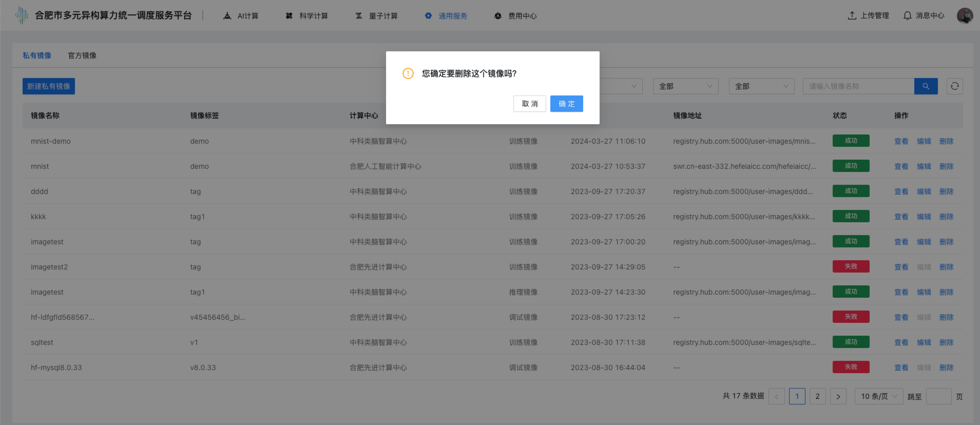Click 新建私有镜像 button
Screen dimensions: 980x425
[49, 86]
